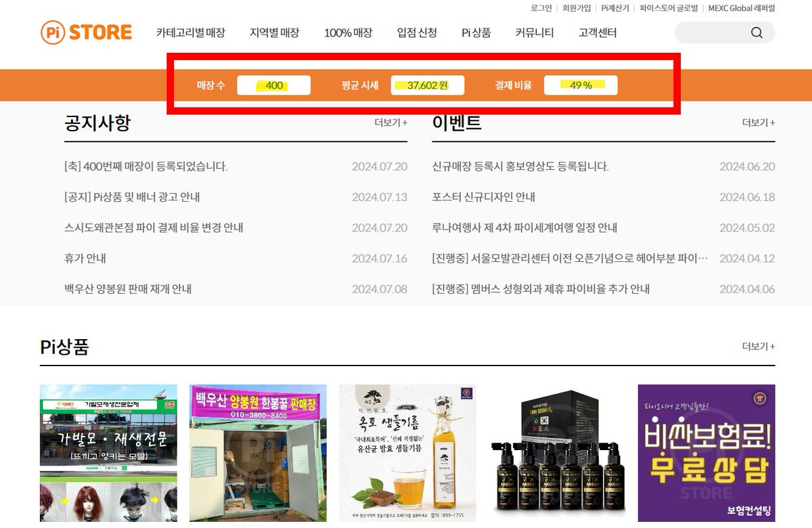This screenshot has width=812, height=528.
Task: Open the 휴가 안내 notice
Action: coord(85,258)
